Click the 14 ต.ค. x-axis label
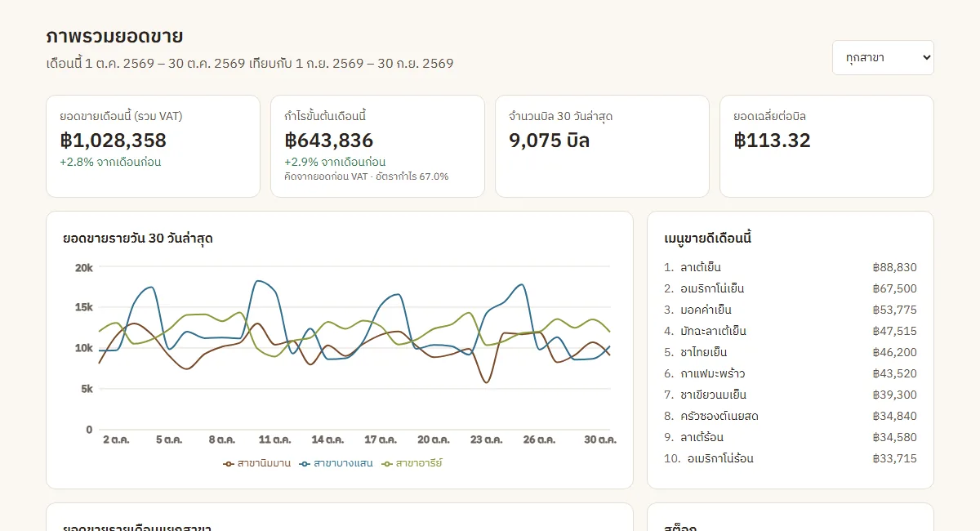Viewport: 980px width, 531px height. coord(327,440)
